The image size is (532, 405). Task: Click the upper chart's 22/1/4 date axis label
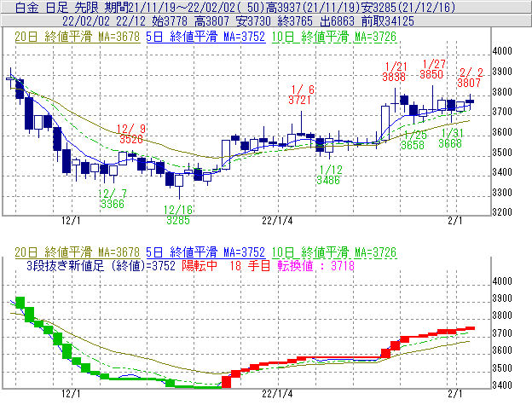(277, 221)
